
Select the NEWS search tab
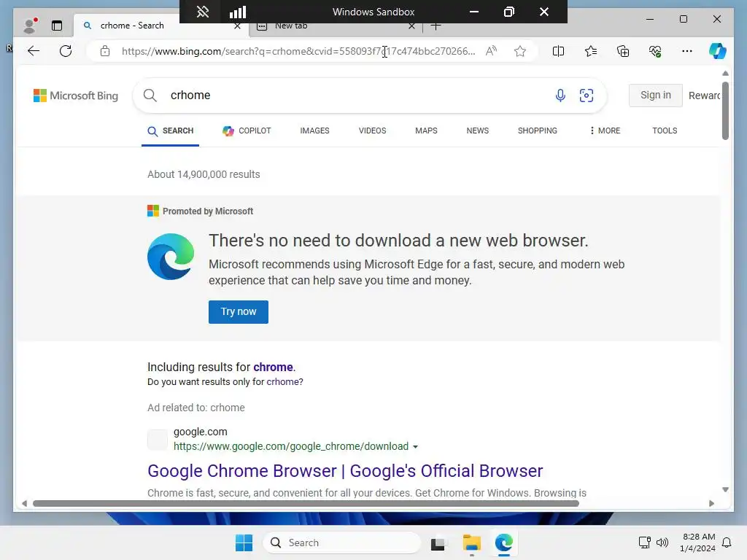477,131
